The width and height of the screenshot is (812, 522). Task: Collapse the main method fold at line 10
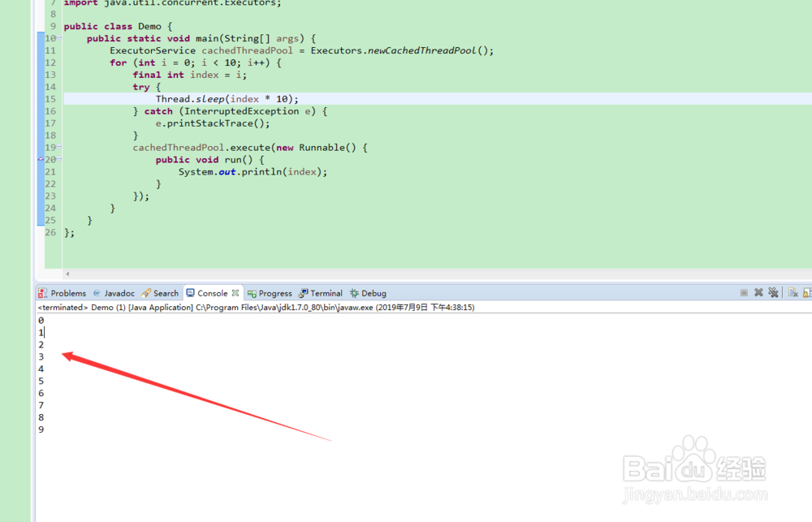(59, 38)
